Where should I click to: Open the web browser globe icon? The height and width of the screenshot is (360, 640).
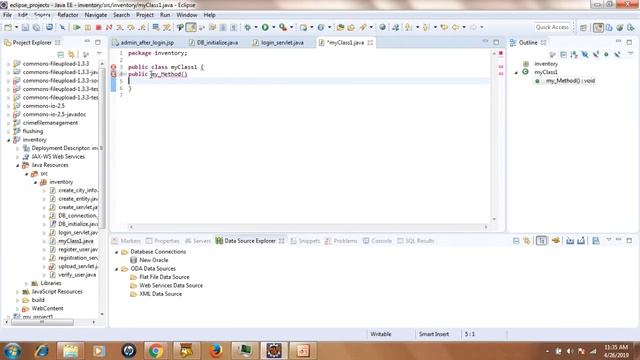coord(382,27)
